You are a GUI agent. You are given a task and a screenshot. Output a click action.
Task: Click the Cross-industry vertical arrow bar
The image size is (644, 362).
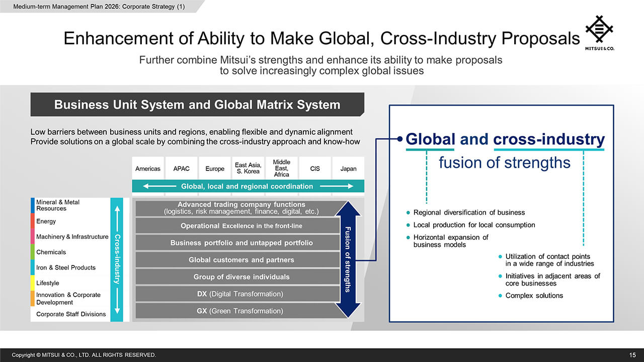[116, 259]
